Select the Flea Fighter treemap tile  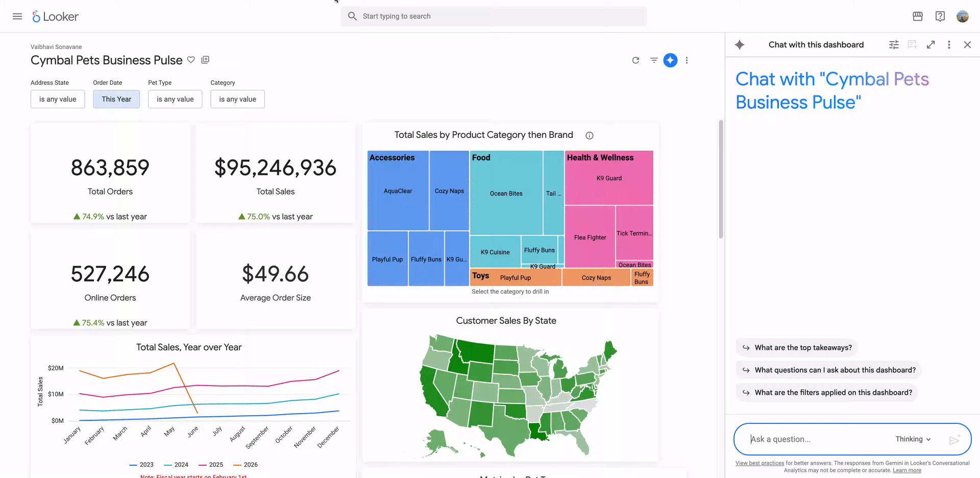click(590, 237)
